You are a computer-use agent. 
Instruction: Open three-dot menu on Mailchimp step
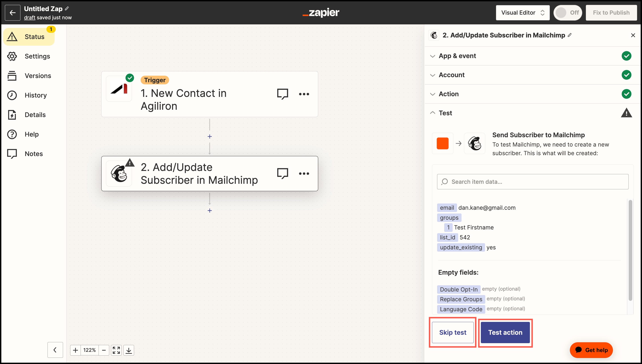click(304, 174)
